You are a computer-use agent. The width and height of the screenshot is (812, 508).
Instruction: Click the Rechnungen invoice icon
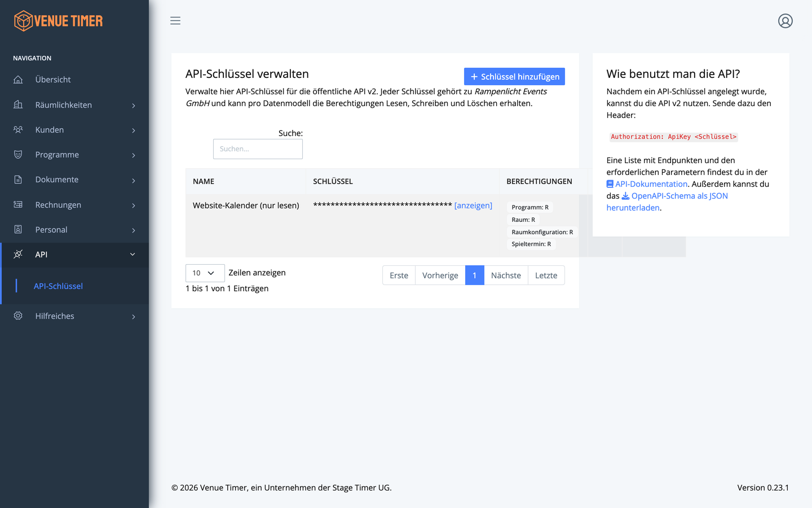18,205
